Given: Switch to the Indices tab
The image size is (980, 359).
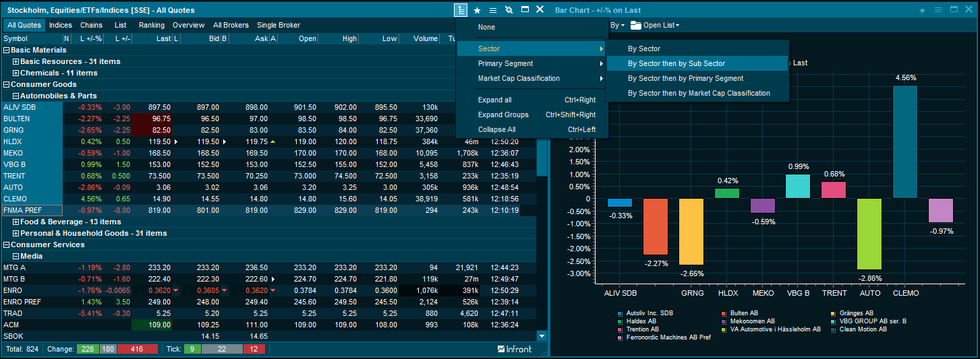Looking at the screenshot, I should pos(61,25).
